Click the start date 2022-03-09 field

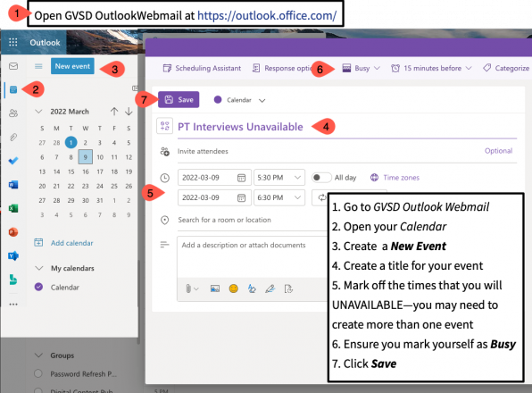(214, 178)
